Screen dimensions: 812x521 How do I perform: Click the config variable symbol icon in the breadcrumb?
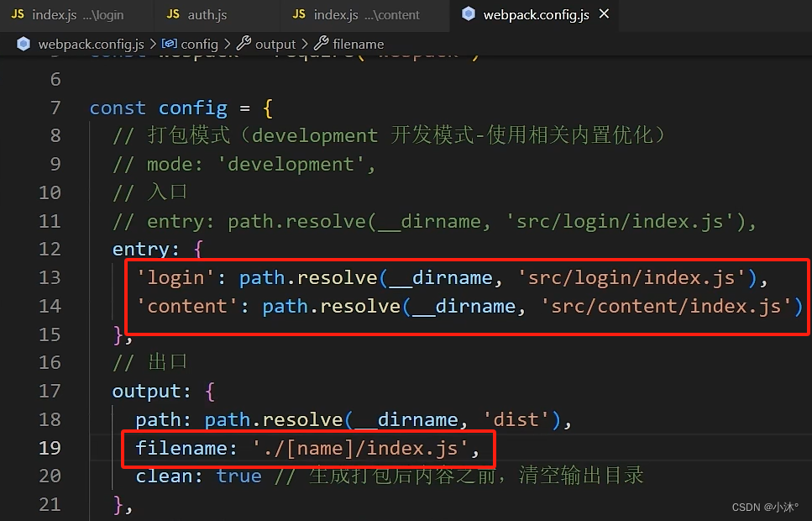[x=170, y=44]
